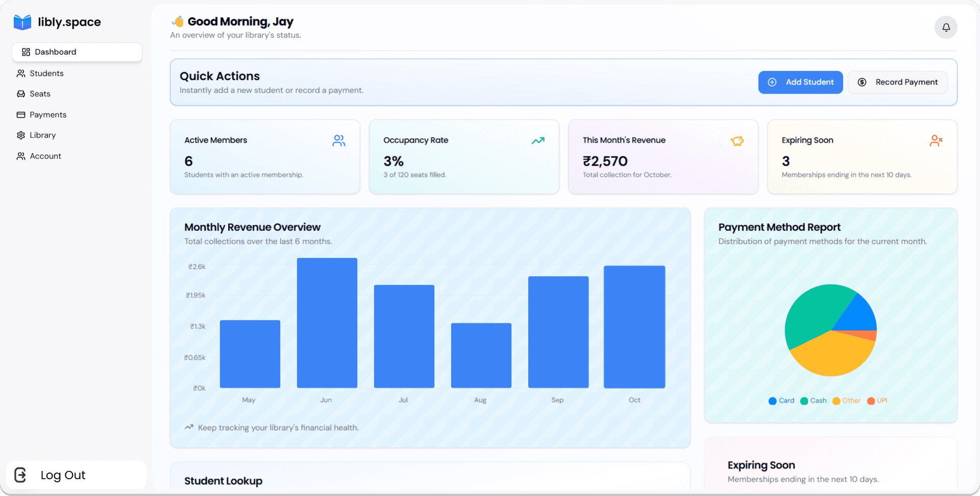Click the Record Payment button
Viewport: 980px width, 496px height.
click(898, 82)
